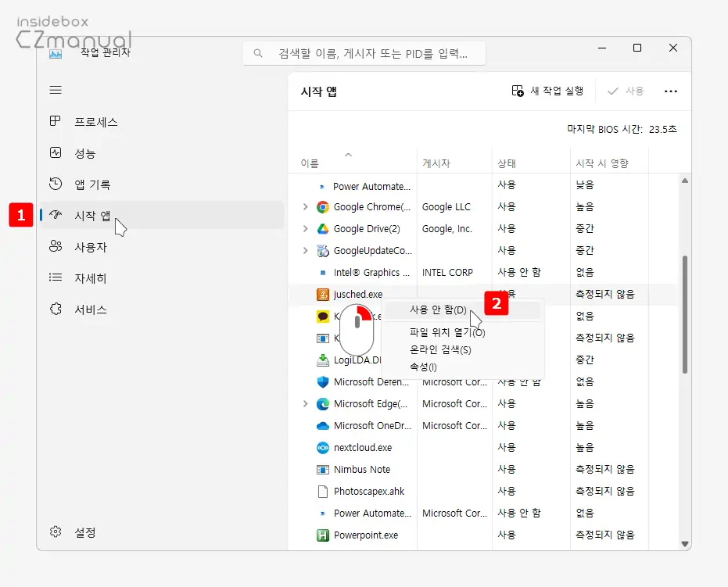This screenshot has height=587, width=728.
Task: Click the search input field at top
Action: click(x=364, y=52)
